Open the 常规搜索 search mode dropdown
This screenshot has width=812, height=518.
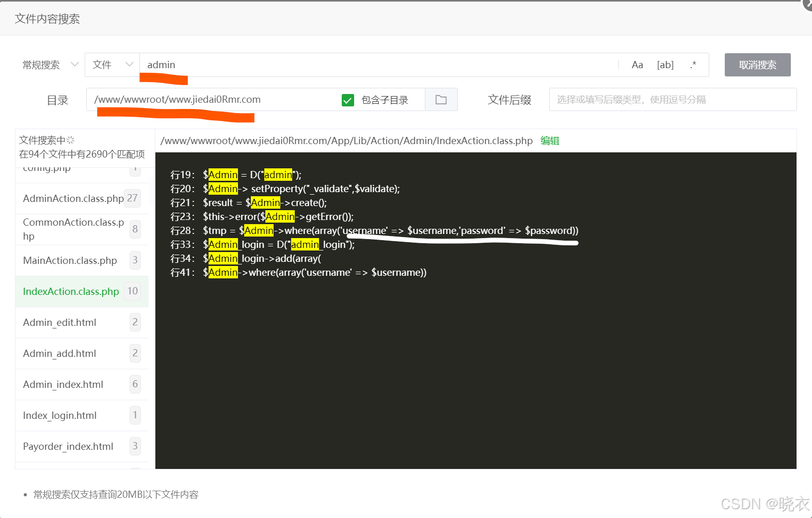tap(50, 65)
